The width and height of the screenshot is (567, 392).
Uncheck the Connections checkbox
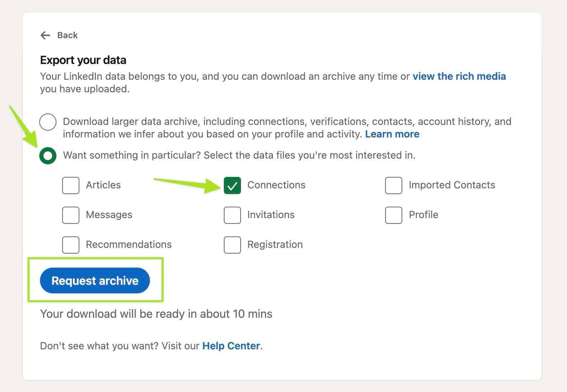[232, 185]
